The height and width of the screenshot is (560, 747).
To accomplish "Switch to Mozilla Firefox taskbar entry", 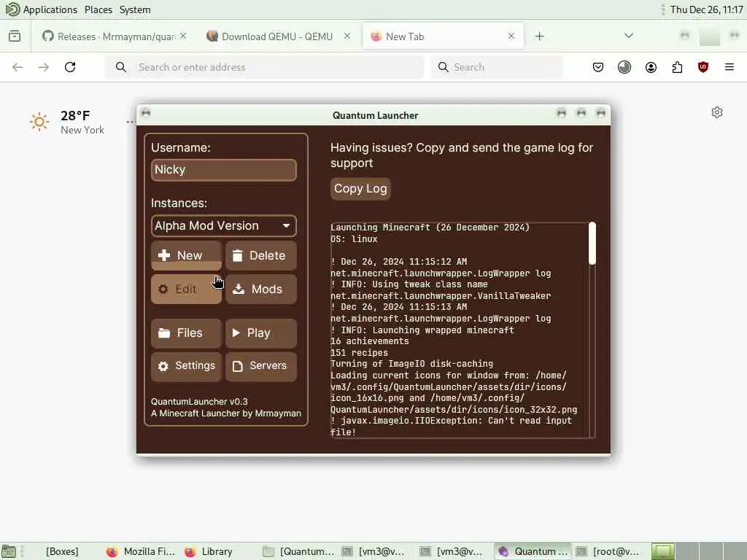I will click(141, 551).
